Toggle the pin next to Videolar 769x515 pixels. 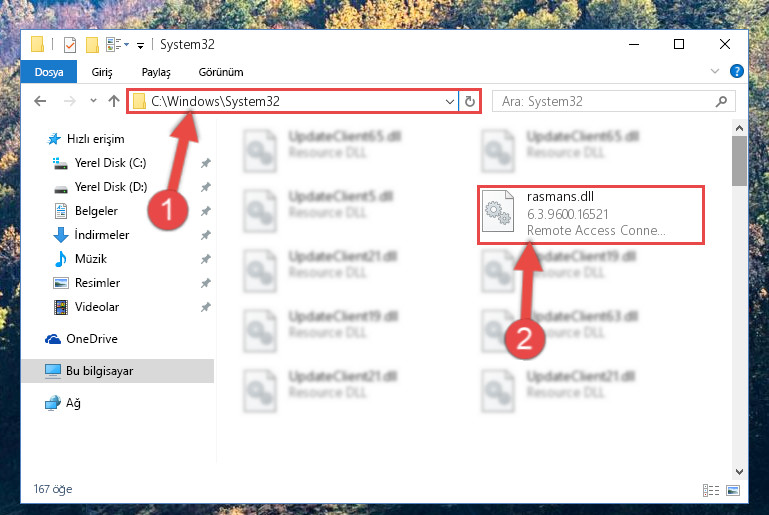pos(205,307)
